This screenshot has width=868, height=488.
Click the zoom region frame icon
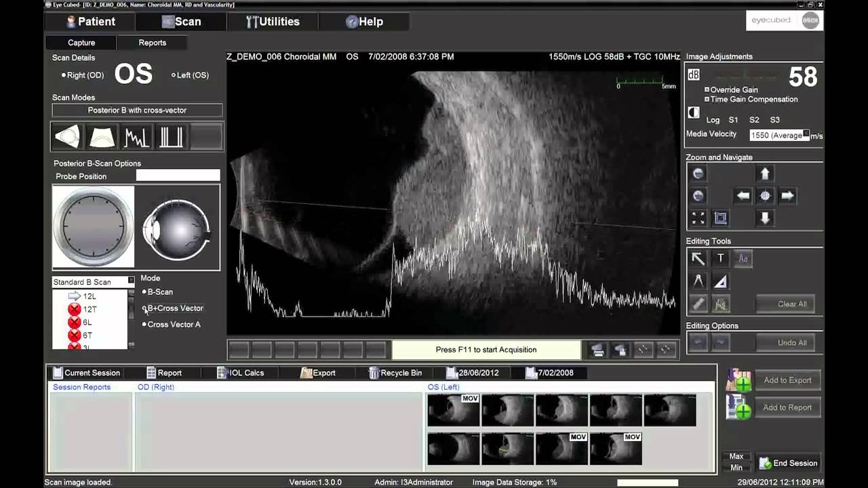point(720,218)
